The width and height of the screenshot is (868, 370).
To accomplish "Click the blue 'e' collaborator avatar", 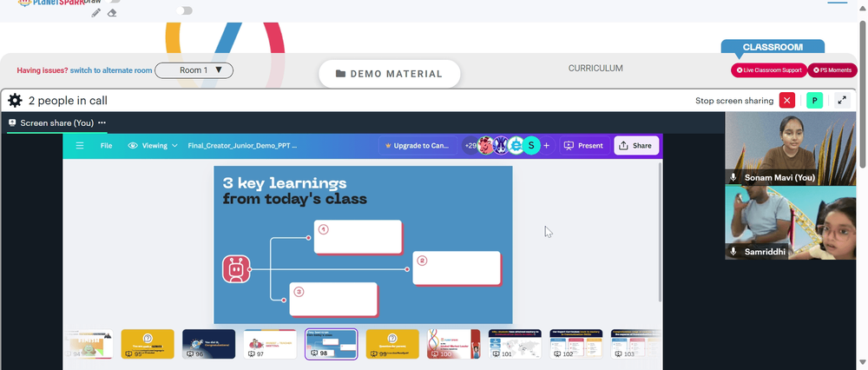I will click(516, 146).
